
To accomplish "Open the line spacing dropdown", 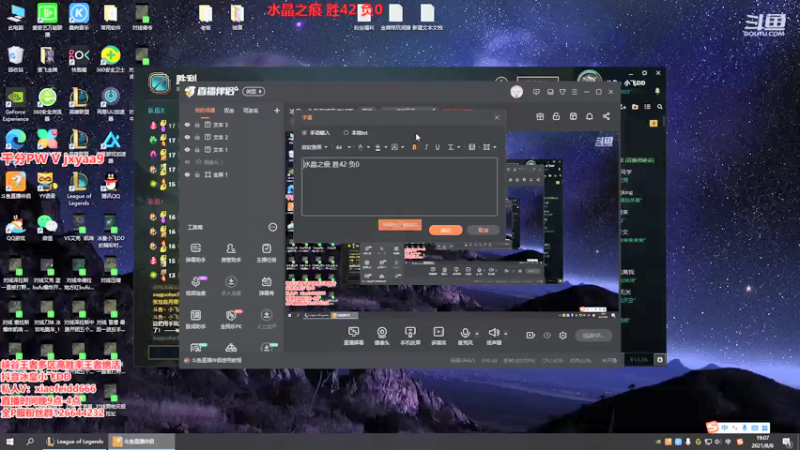I will click(x=454, y=147).
